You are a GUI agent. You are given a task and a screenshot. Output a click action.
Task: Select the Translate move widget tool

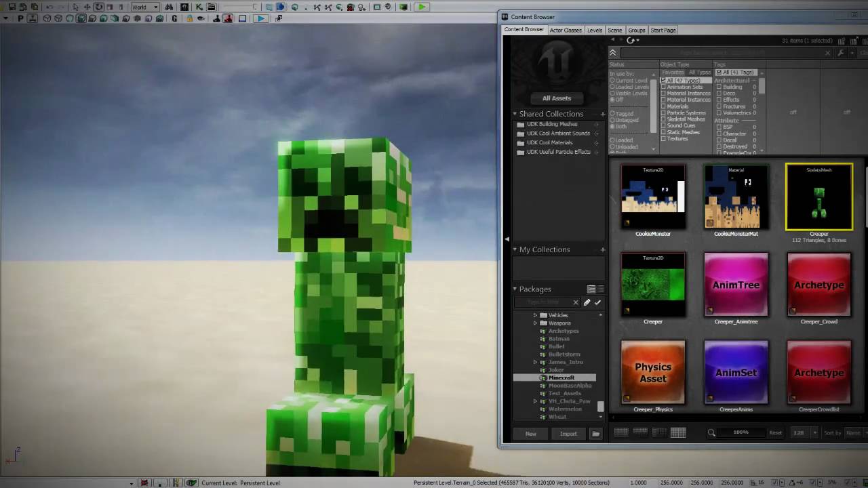click(87, 7)
